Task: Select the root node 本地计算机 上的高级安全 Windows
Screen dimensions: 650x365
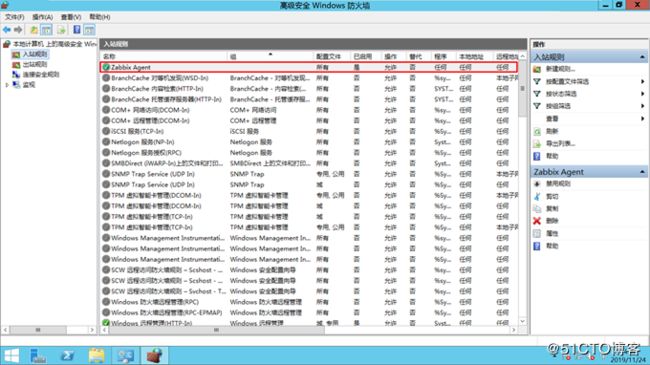Action: (x=54, y=44)
